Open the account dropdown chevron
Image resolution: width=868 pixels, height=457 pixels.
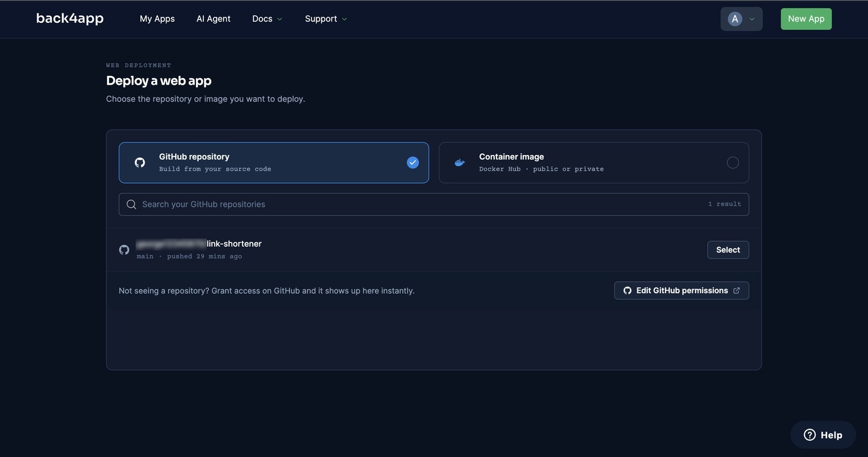point(752,19)
